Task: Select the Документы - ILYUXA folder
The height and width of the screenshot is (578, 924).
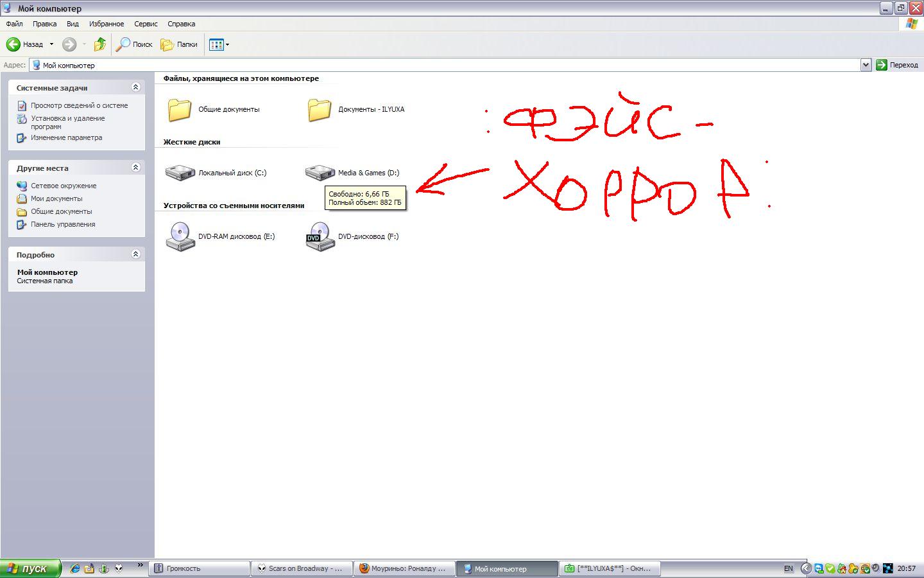Action: (319, 109)
